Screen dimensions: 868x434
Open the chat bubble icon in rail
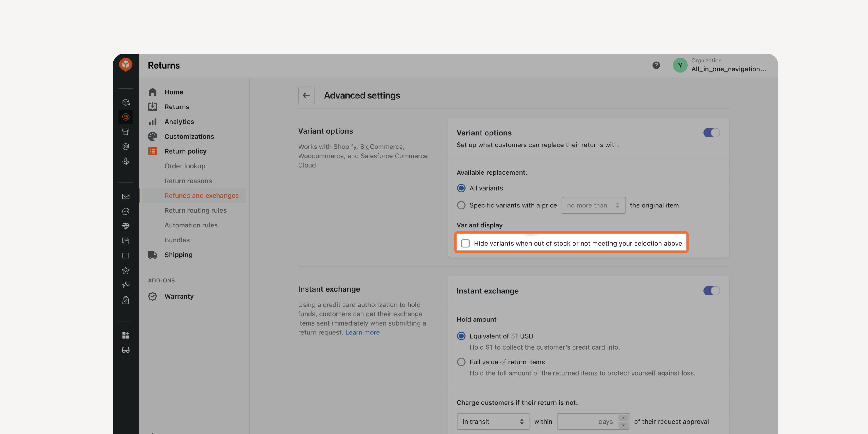126,211
